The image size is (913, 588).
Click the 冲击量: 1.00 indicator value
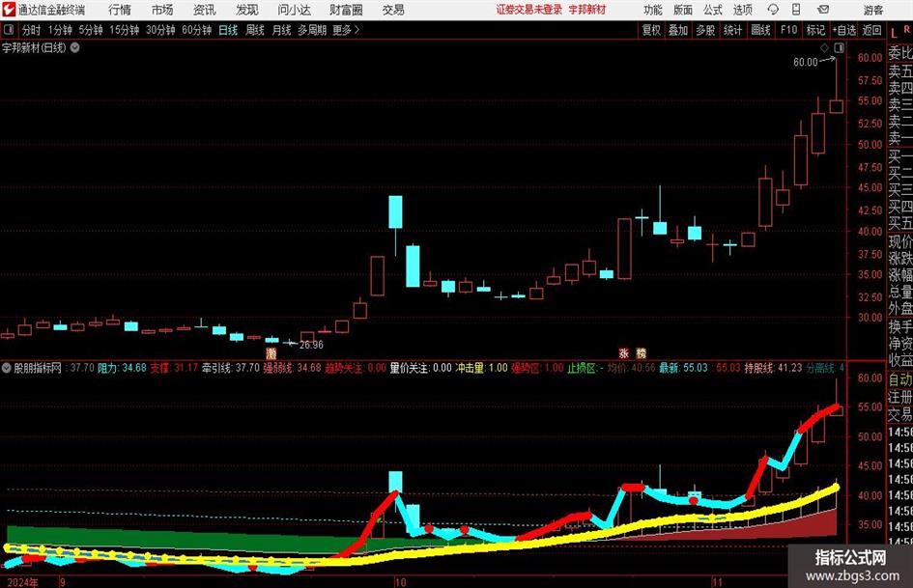481,368
